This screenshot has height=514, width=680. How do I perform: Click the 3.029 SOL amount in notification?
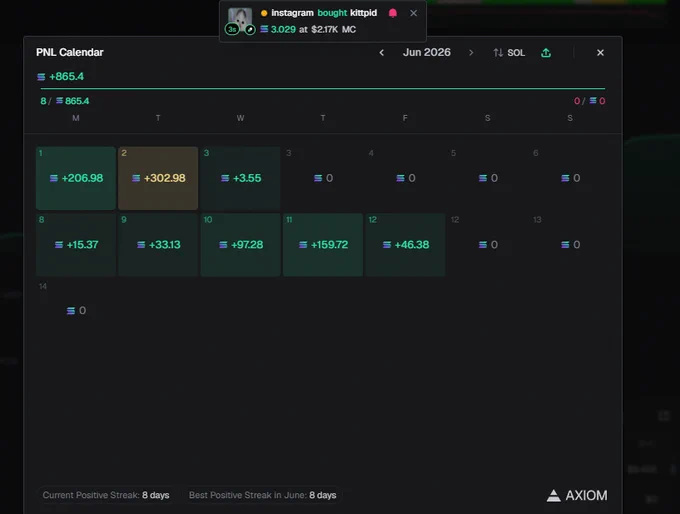278,29
